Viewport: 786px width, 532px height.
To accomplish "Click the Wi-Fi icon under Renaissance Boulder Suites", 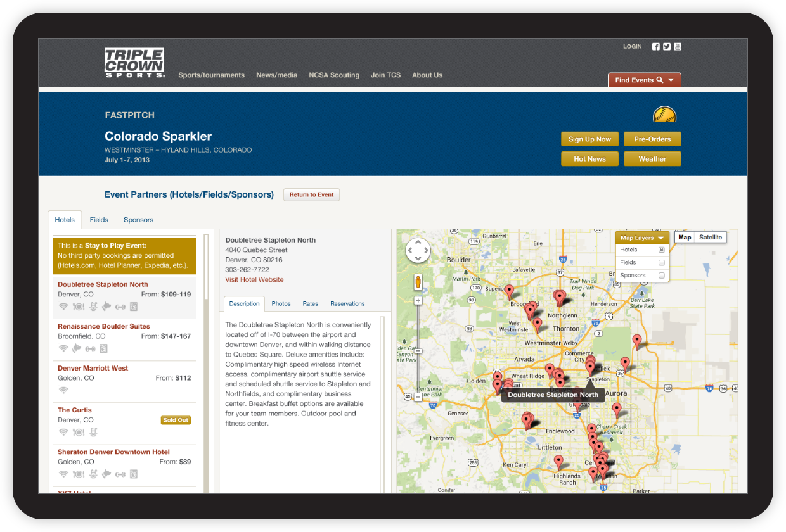I will pos(63,348).
